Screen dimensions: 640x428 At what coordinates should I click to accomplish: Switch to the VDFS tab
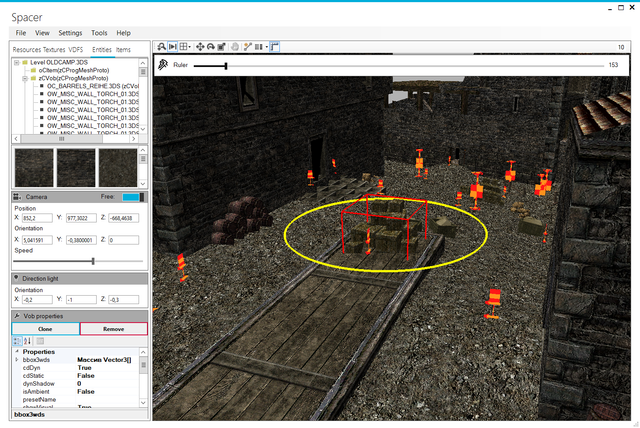pos(76,50)
